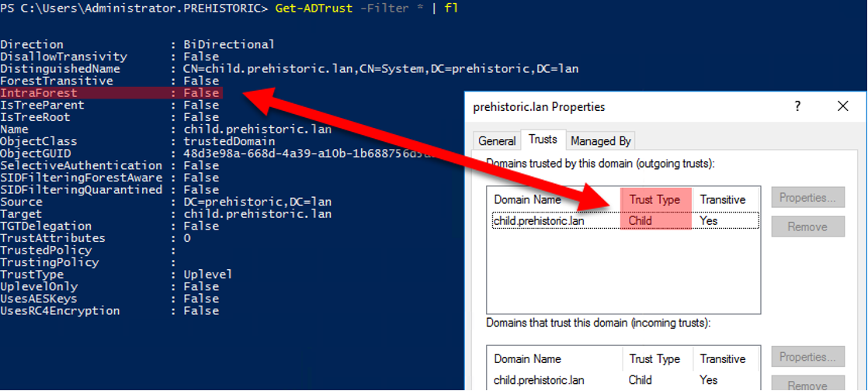Click the Get-ADTrust command text in PowerShell
This screenshot has width=868, height=391.
coord(311,9)
